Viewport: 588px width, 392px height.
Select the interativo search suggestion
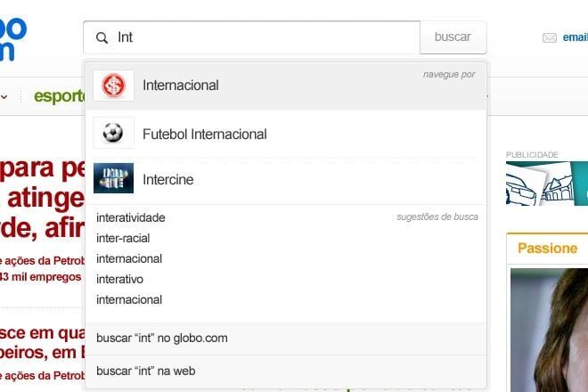click(x=119, y=279)
